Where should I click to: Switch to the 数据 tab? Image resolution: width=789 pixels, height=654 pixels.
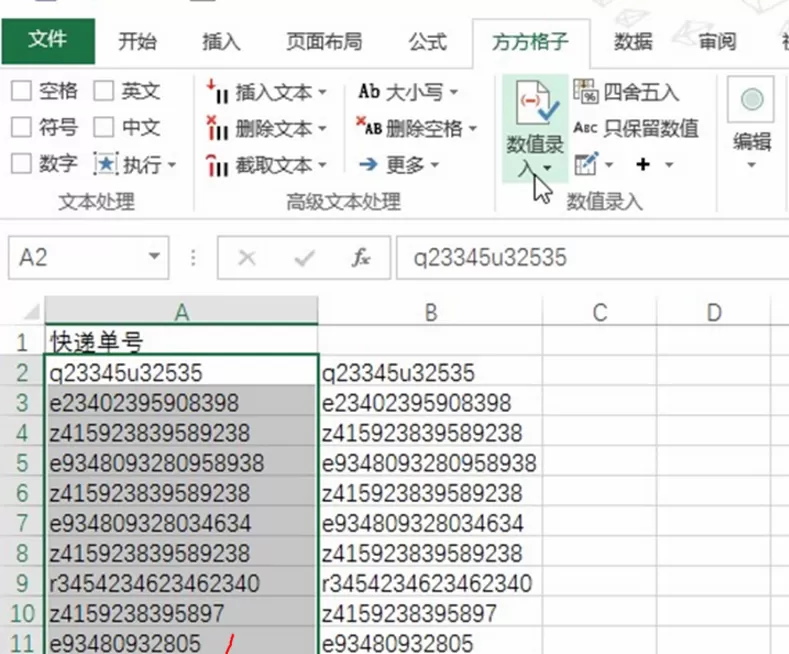(633, 42)
